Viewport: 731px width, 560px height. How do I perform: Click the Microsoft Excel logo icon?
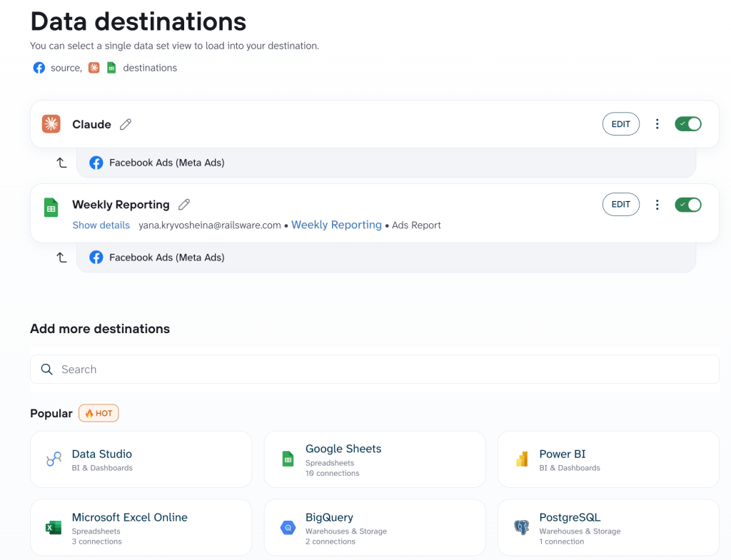[x=54, y=527]
